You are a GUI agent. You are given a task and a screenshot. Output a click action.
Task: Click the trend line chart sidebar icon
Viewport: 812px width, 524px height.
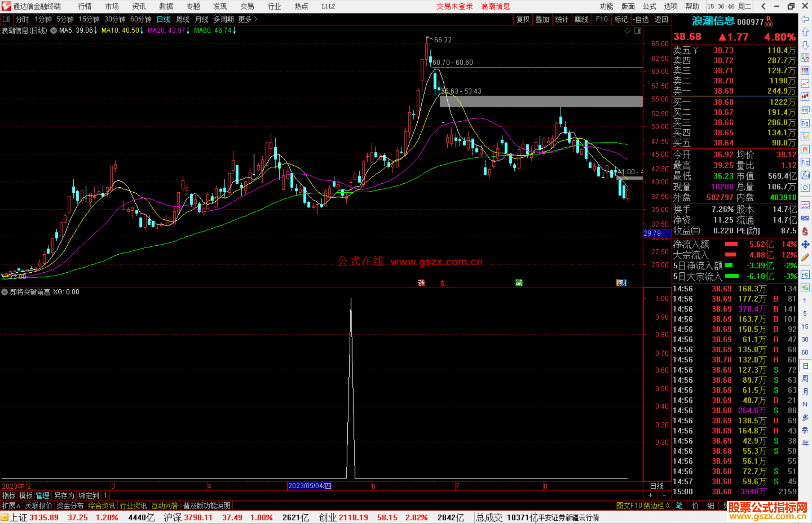click(x=805, y=84)
